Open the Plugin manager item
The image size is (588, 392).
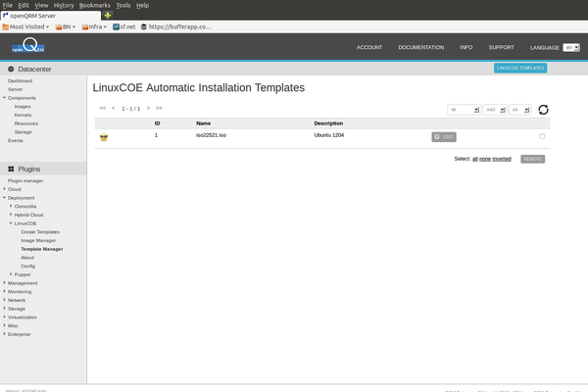coord(25,180)
